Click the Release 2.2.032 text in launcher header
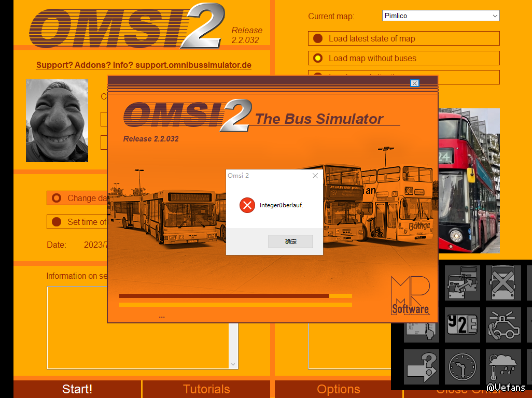532x398 pixels. click(247, 35)
